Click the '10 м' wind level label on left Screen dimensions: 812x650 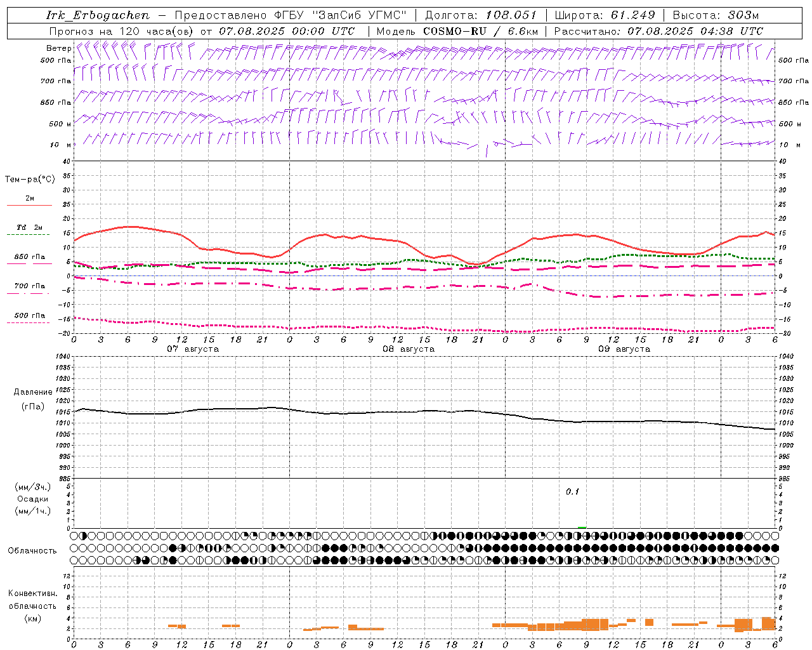point(61,145)
